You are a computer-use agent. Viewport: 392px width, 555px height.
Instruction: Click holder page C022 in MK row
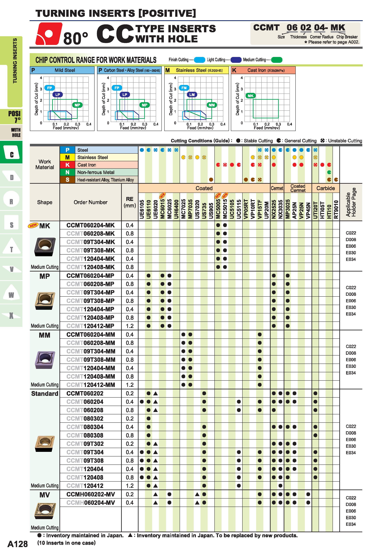point(351,233)
